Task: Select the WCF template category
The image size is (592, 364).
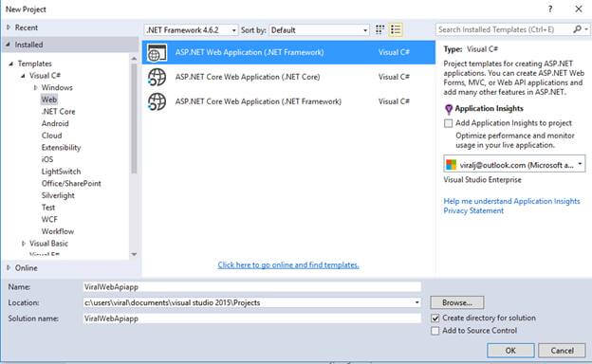Action: 49,220
